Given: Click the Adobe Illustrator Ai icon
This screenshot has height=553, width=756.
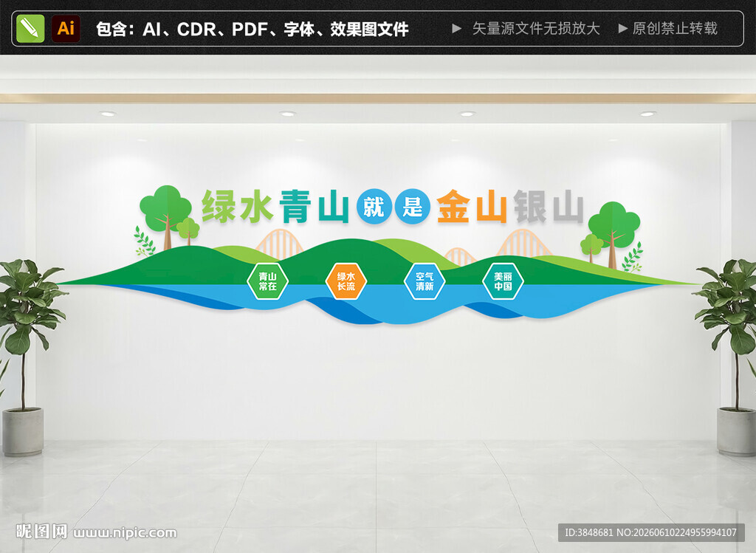Looking at the screenshot, I should (x=66, y=29).
